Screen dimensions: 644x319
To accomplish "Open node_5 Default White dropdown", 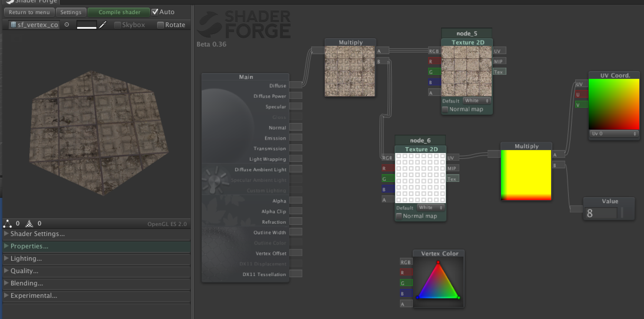I will tap(477, 101).
